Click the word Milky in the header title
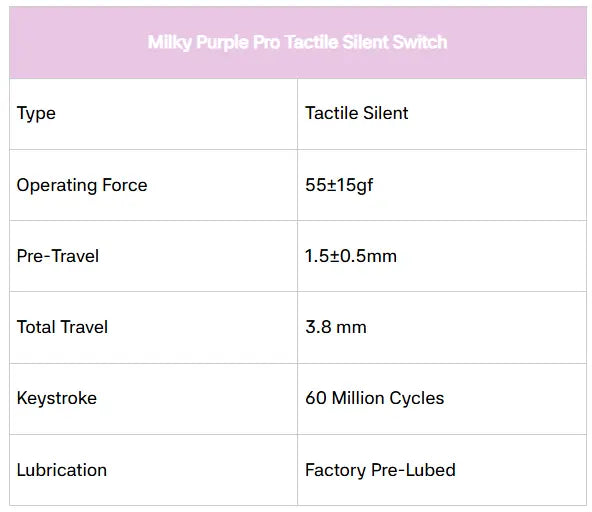Screen dimensions: 592x512 [x=170, y=42]
